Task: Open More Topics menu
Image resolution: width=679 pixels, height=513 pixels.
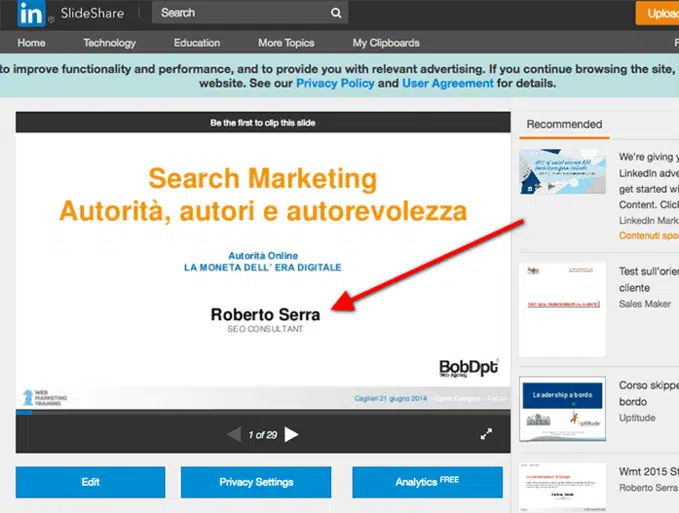Action: [x=286, y=43]
